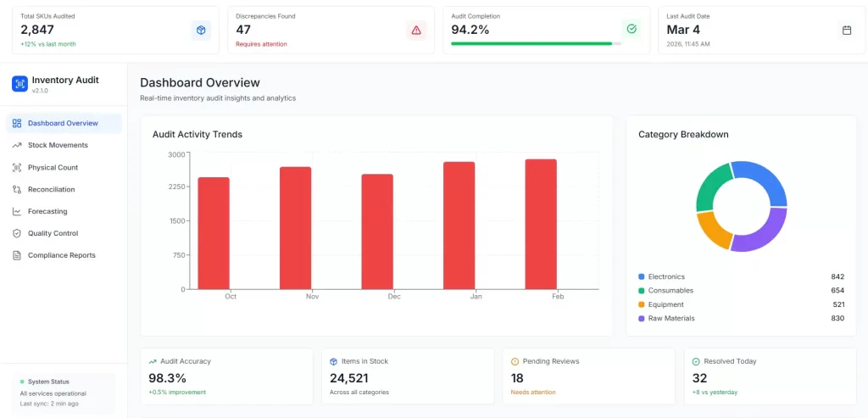Click the Electronics legend color dot
Screen dimensions: 868x418
(x=641, y=276)
